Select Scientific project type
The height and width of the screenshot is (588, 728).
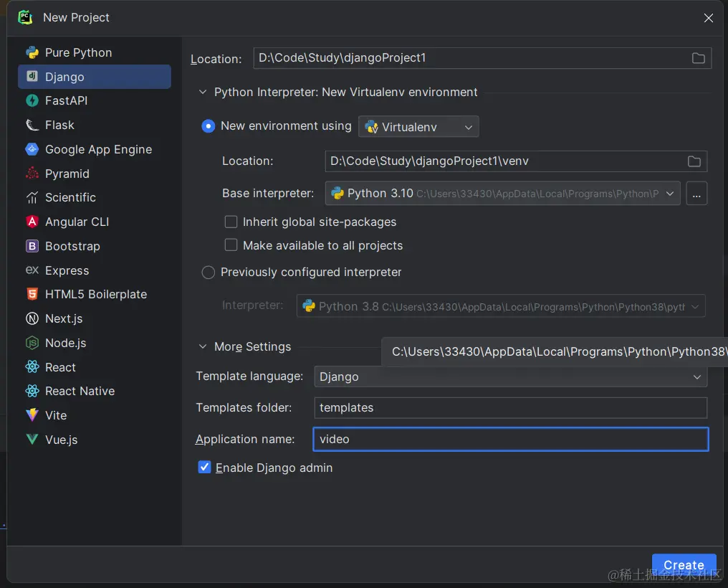[95, 197]
